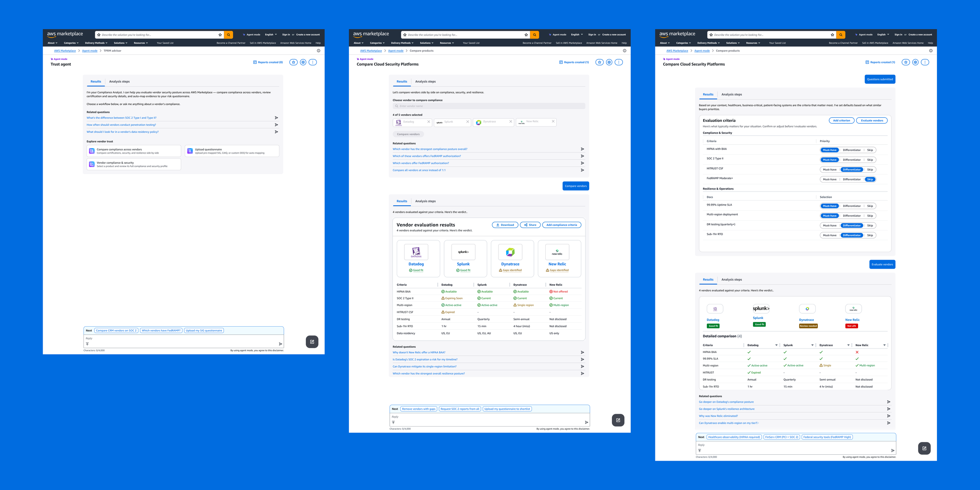Open the Datadog column dropdown in Detailed comparison
The height and width of the screenshot is (490, 980).
(x=776, y=345)
